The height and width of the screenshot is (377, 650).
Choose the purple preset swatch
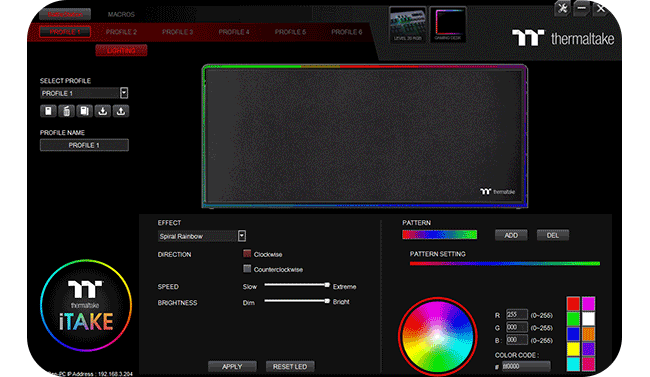[x=588, y=349]
